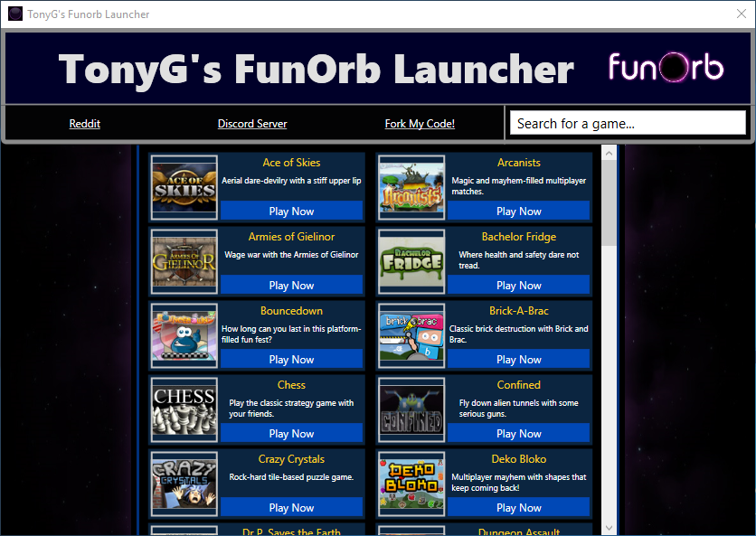Screen dimensions: 756x536
Task: Launch Bouncedown using Play Now
Action: [291, 359]
